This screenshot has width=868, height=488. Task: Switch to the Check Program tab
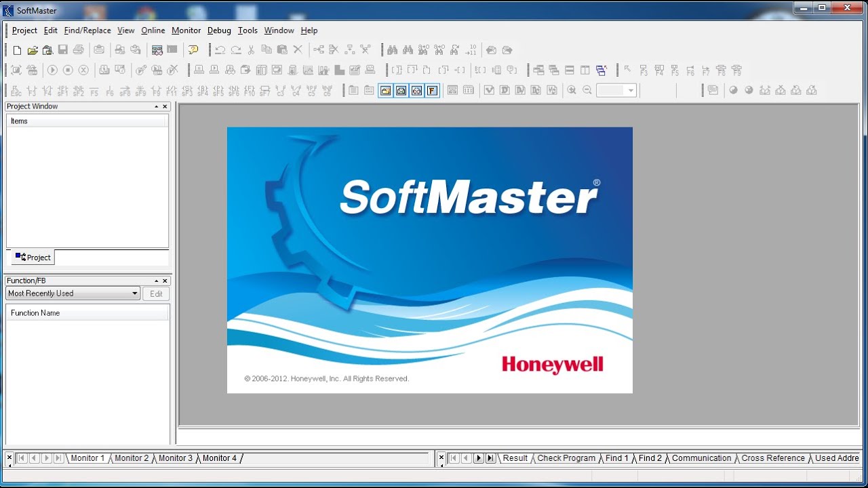coord(566,458)
